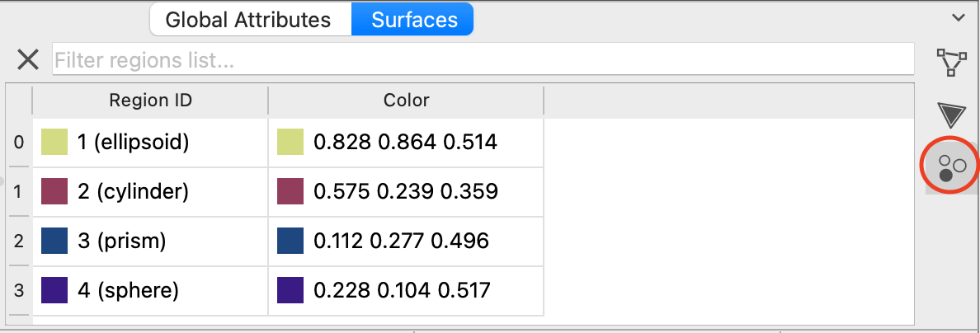The height and width of the screenshot is (333, 980).
Task: Switch to the Surfaces tab
Action: coord(414,20)
